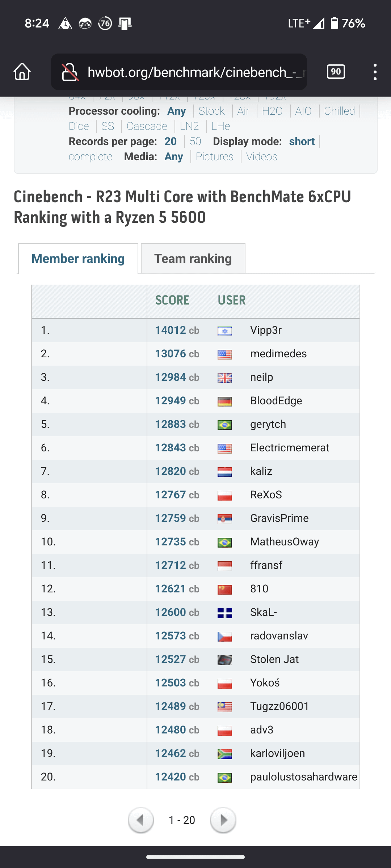Click the Israel flag beside Vipp3r
The height and width of the screenshot is (868, 391).
coord(224,331)
